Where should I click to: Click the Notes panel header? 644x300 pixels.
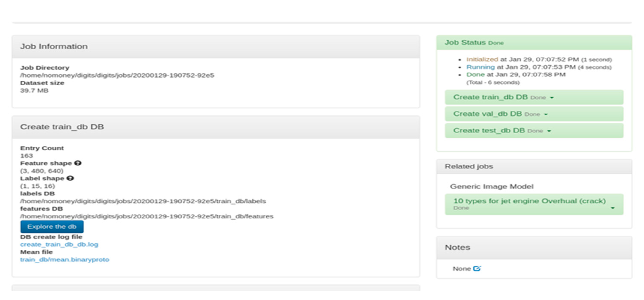(x=457, y=247)
